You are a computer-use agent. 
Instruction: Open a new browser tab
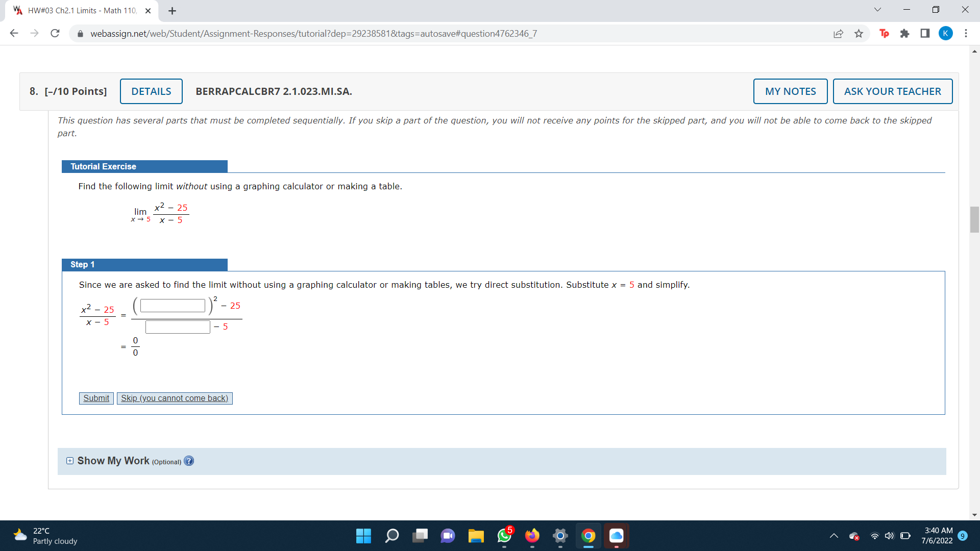pyautogui.click(x=172, y=11)
